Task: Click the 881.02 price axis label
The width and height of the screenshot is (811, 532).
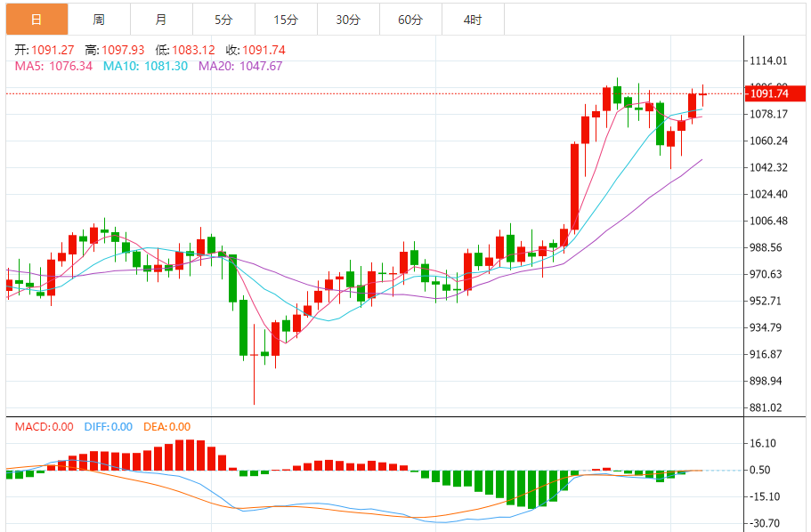Action: (766, 408)
